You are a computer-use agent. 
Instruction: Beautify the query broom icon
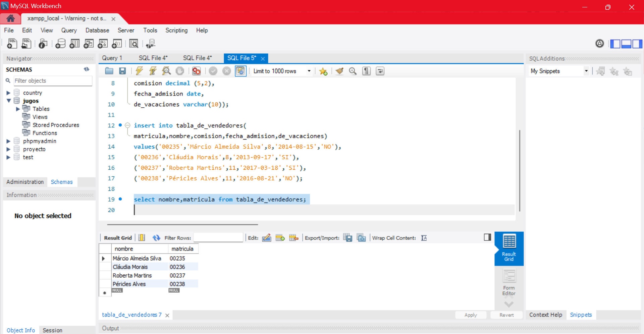pos(339,71)
